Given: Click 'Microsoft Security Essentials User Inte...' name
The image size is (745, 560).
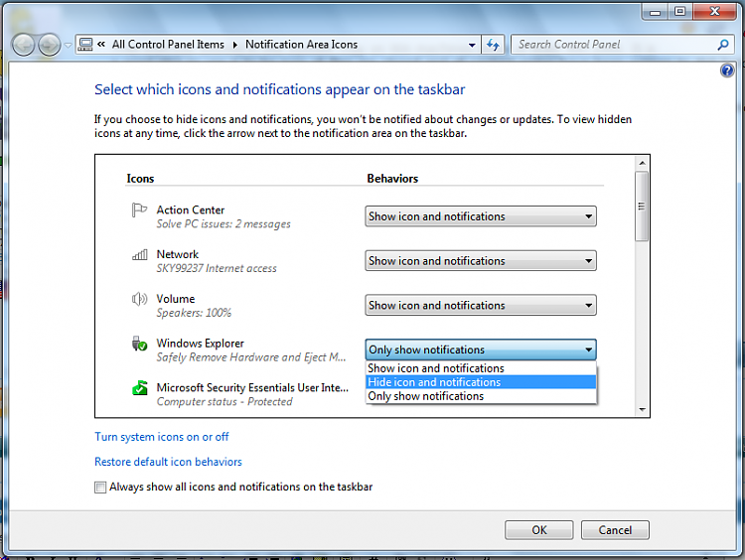Looking at the screenshot, I should (x=252, y=387).
